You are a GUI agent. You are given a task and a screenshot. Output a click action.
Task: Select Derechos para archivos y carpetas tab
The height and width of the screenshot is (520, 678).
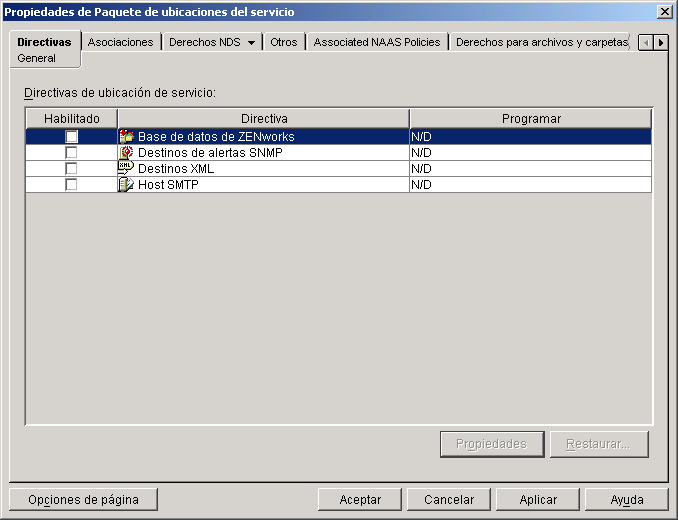tap(541, 42)
